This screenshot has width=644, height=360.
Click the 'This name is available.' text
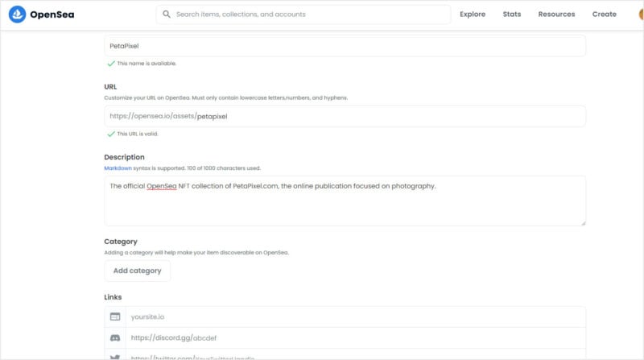tap(147, 64)
